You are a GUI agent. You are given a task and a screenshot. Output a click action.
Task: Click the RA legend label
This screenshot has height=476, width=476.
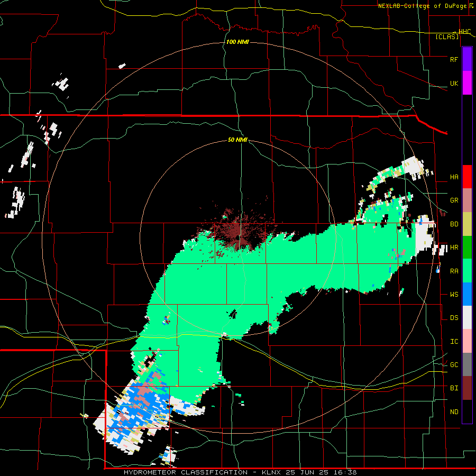[x=454, y=271]
